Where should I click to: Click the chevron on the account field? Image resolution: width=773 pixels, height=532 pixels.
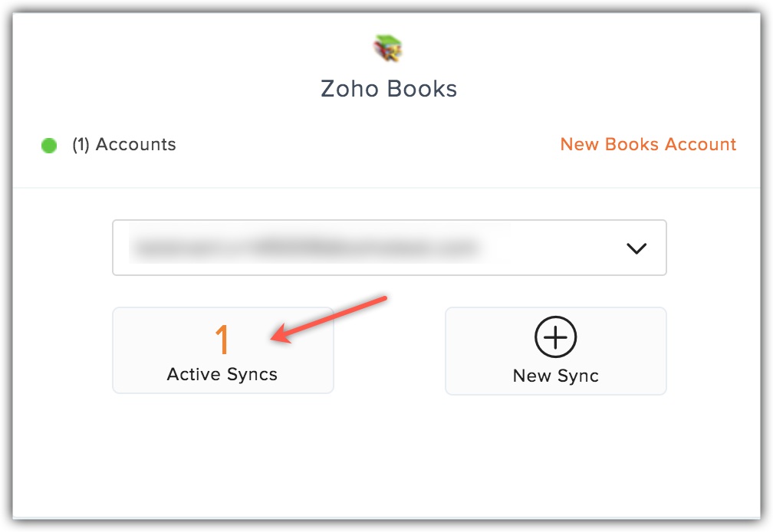pos(635,248)
